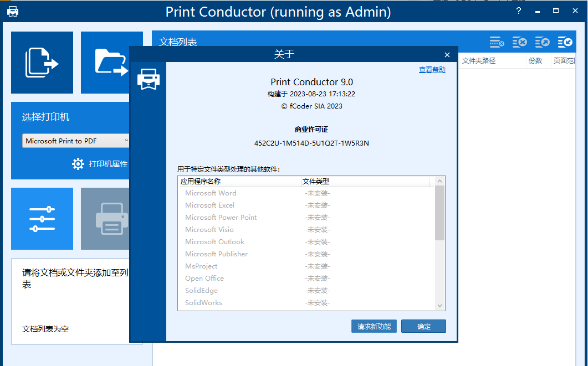Open the Microsoft Print to PDF dropdown
The image size is (588, 366).
tap(75, 141)
